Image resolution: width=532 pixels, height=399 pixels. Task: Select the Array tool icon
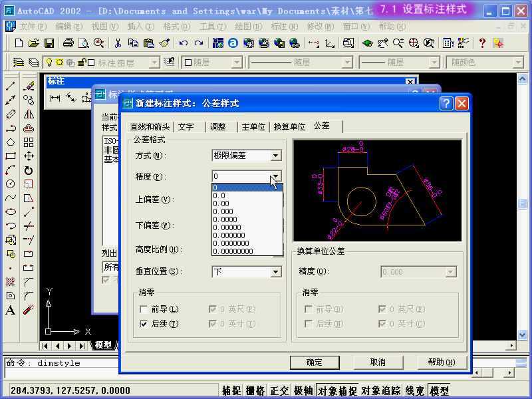pos(29,142)
